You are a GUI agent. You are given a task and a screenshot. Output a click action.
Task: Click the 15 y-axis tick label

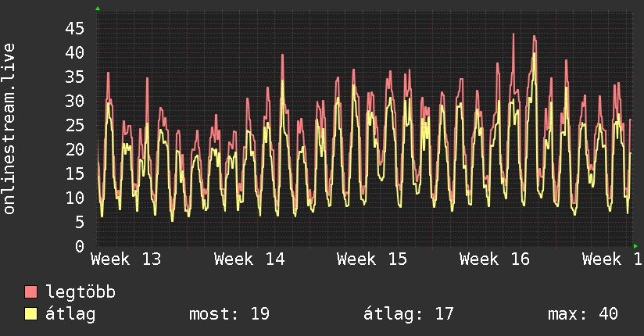click(x=75, y=173)
